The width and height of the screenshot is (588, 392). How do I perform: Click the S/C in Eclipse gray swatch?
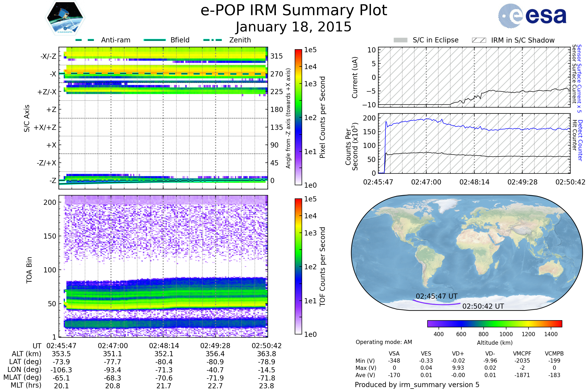(401, 40)
